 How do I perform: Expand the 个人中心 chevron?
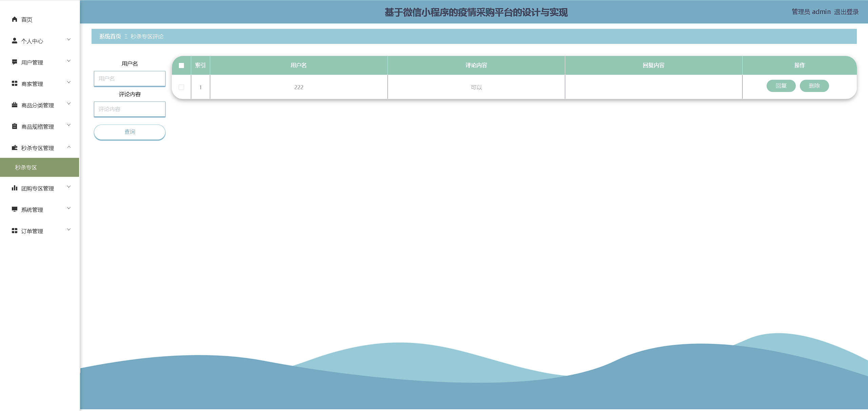(69, 40)
